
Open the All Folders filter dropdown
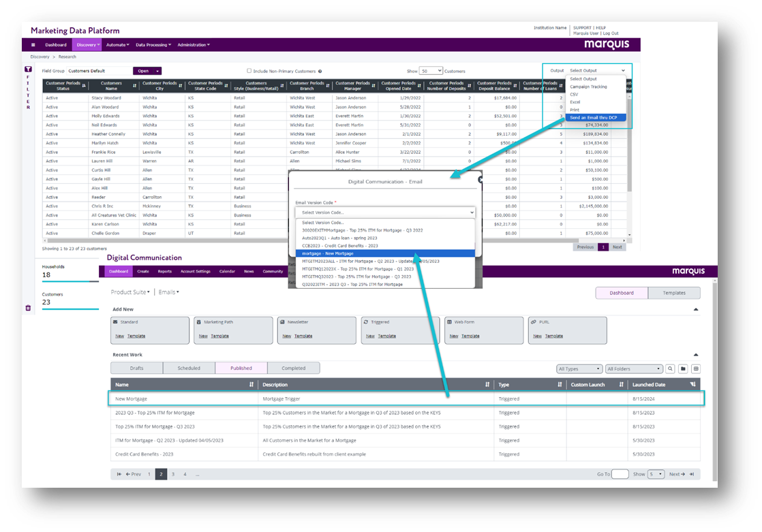634,369
